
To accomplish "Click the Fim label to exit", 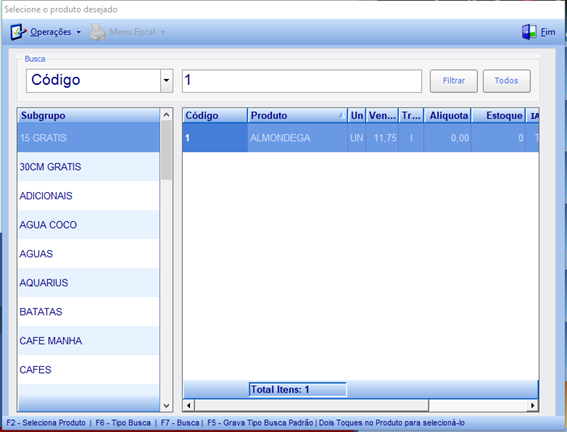I will (548, 32).
